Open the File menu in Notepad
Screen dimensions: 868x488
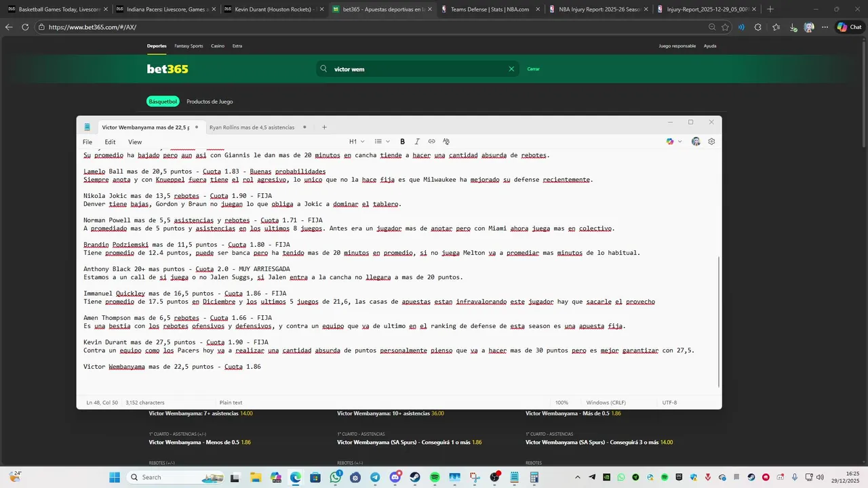[x=87, y=142]
